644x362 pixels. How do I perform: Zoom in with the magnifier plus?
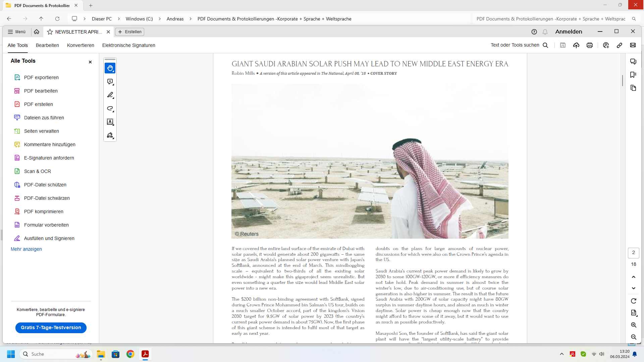point(634,325)
